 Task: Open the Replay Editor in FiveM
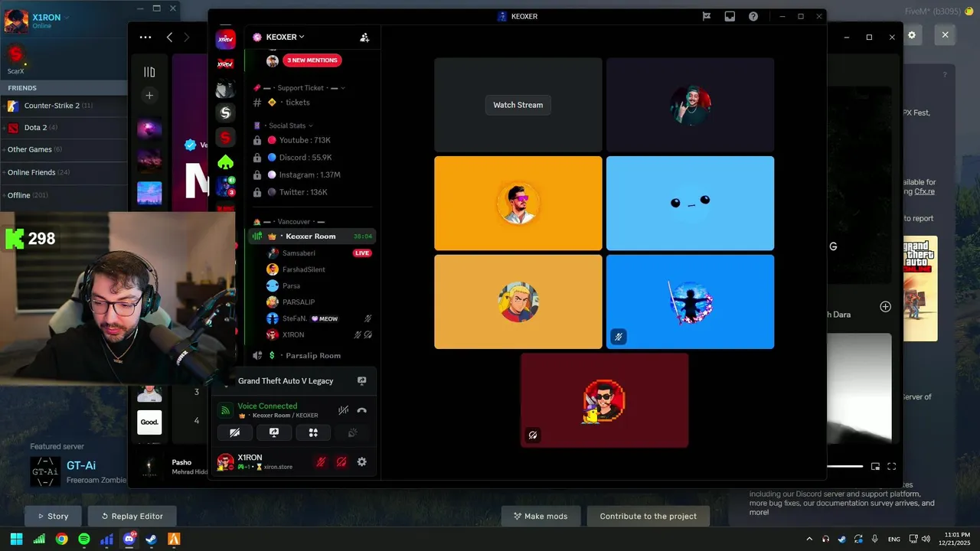132,516
